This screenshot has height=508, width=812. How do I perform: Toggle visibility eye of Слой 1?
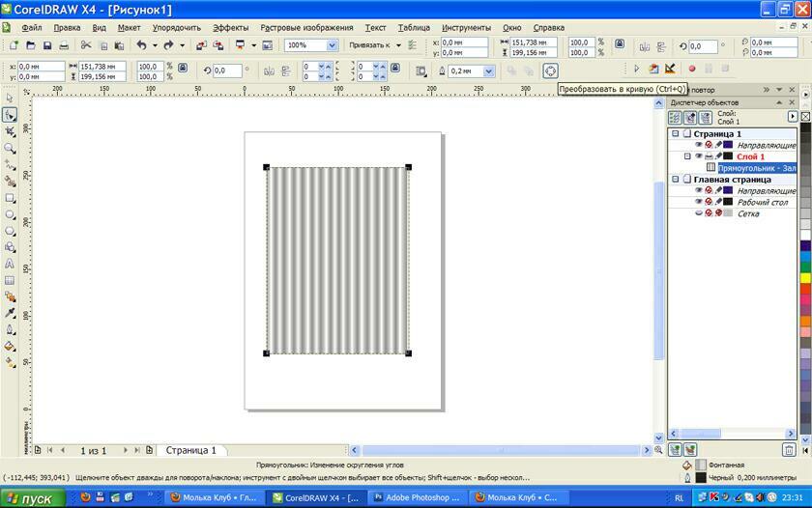699,156
